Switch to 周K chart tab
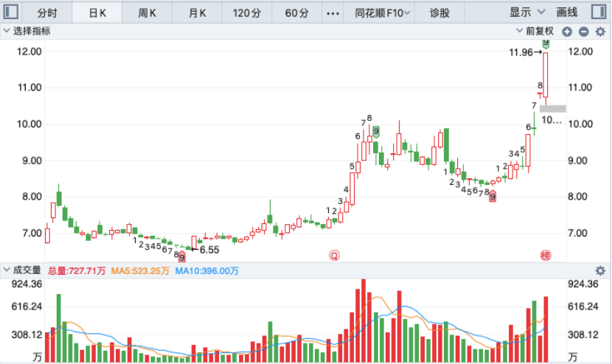Screen dimensions: 612x364 [x=147, y=13]
